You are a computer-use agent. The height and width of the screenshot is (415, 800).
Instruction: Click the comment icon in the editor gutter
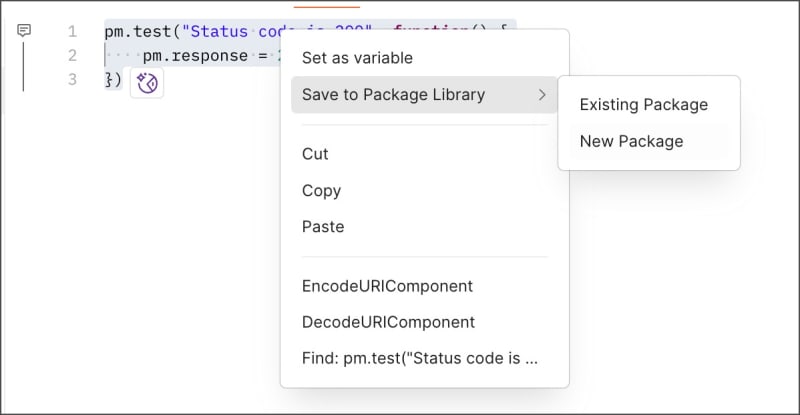[25, 31]
